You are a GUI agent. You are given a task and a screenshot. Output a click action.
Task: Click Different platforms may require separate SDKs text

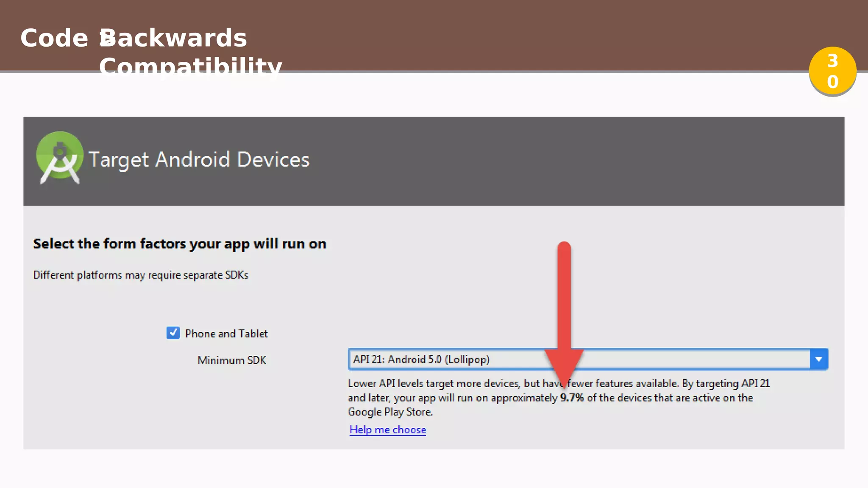(141, 275)
